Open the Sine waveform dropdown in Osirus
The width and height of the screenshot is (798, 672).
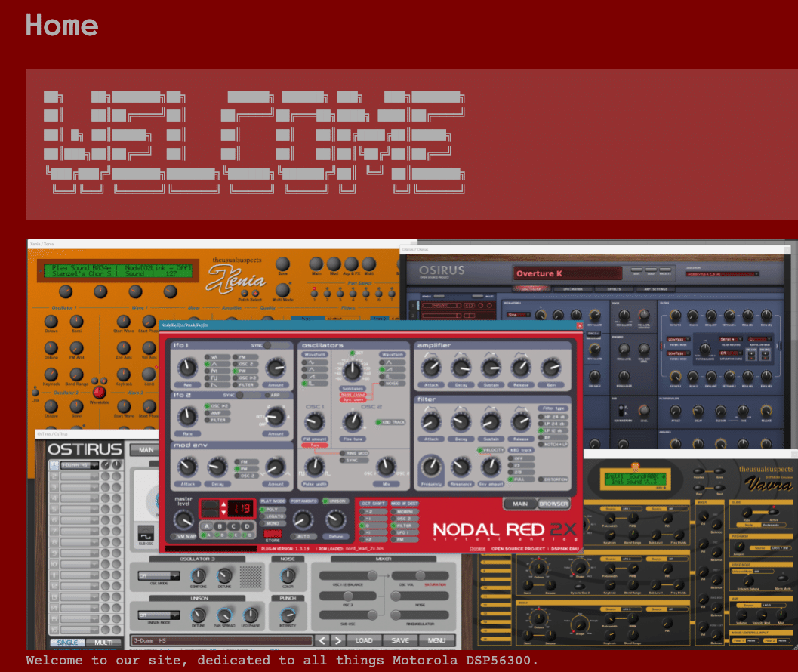pos(518,315)
